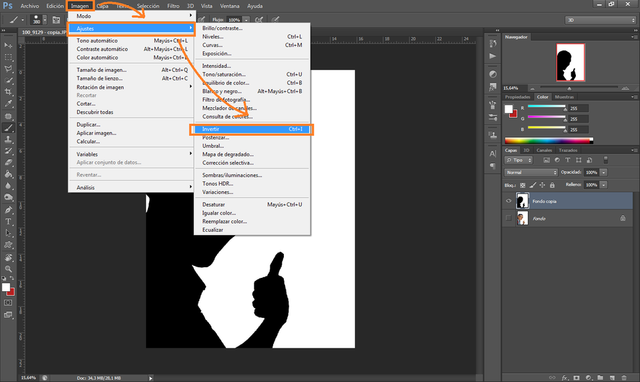Create a new layer group

pos(600,378)
